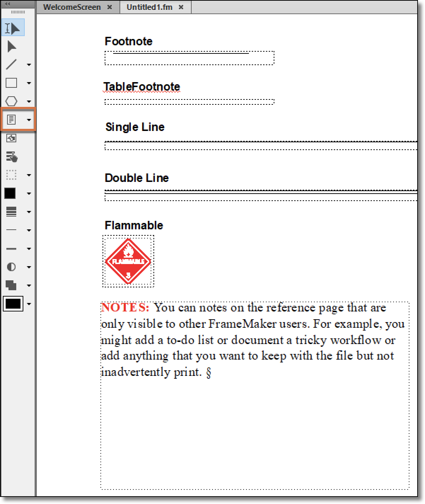Click the Hotspot mode icon

(x=12, y=157)
